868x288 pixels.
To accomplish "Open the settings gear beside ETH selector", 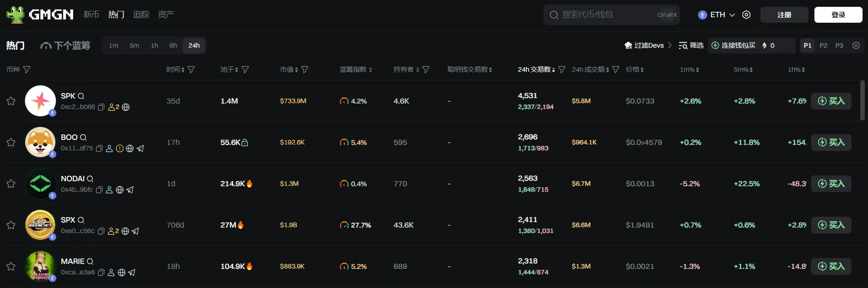I will (x=746, y=15).
